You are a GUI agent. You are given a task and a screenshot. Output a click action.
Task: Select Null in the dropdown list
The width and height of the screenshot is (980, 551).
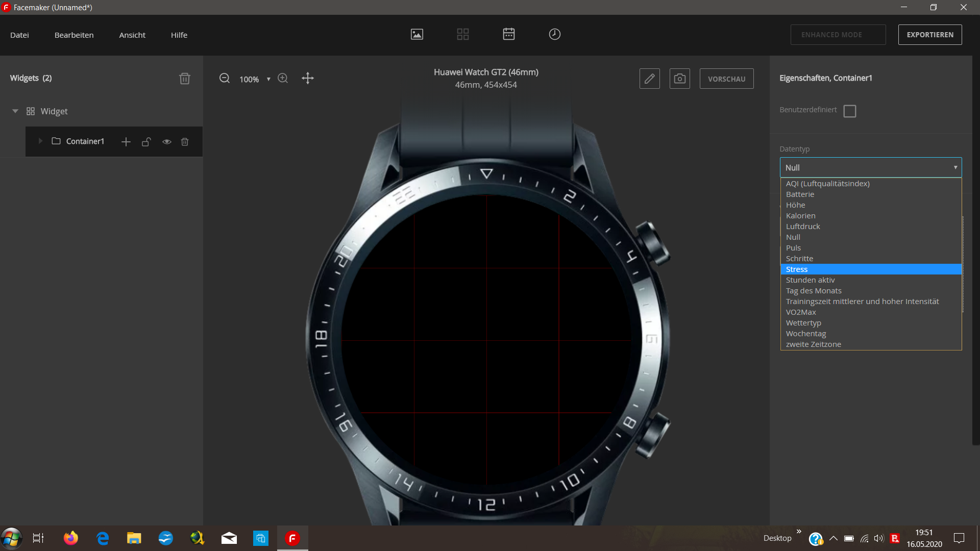tap(871, 237)
